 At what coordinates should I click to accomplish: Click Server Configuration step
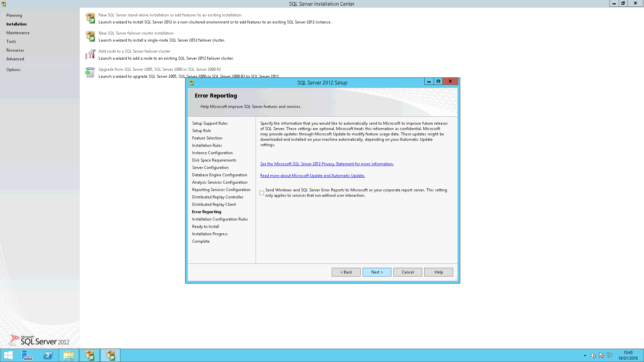click(x=210, y=168)
